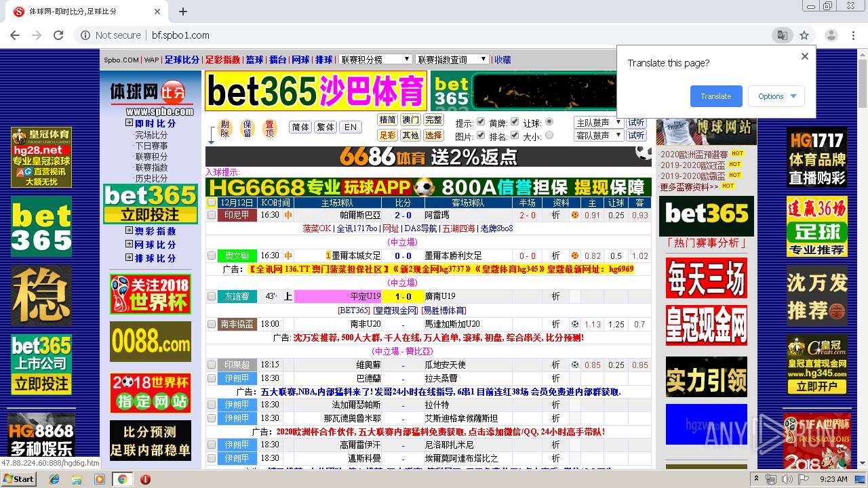The height and width of the screenshot is (488, 868).
Task: Click the 澳门 filter button
Action: click(410, 120)
